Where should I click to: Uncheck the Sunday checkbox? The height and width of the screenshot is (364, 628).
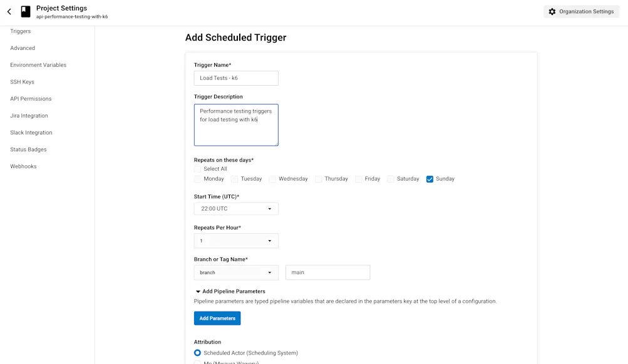[x=430, y=178]
